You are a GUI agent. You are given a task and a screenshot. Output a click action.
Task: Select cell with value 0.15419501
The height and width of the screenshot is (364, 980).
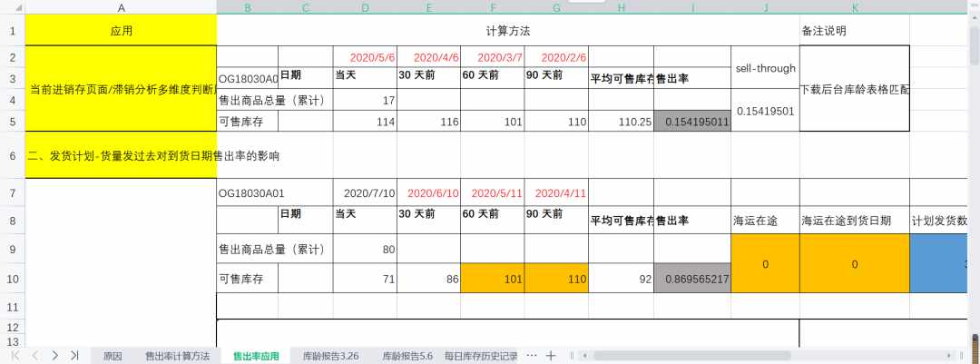click(x=765, y=110)
